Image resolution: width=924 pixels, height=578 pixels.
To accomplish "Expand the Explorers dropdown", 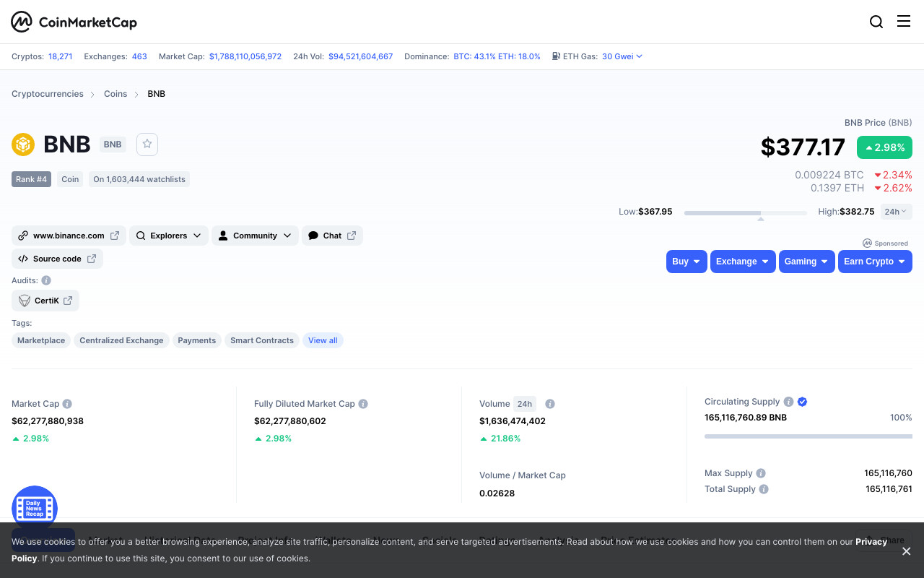I will (x=169, y=236).
